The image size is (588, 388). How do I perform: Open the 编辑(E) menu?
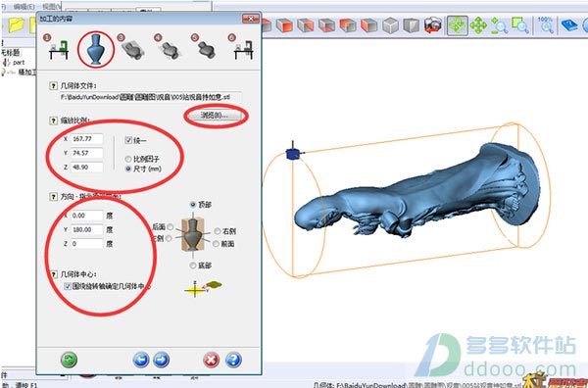(x=24, y=7)
